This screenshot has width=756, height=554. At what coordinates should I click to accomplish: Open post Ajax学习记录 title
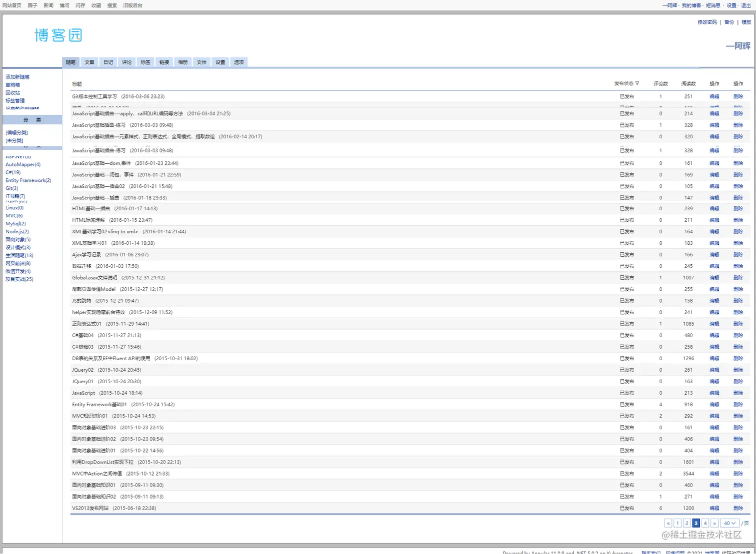[x=86, y=255]
